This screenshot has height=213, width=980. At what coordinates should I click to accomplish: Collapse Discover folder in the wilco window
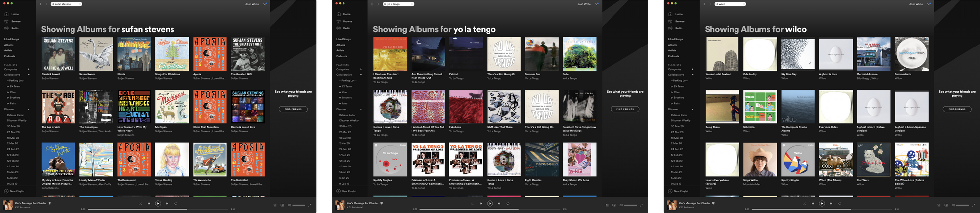pos(693,109)
